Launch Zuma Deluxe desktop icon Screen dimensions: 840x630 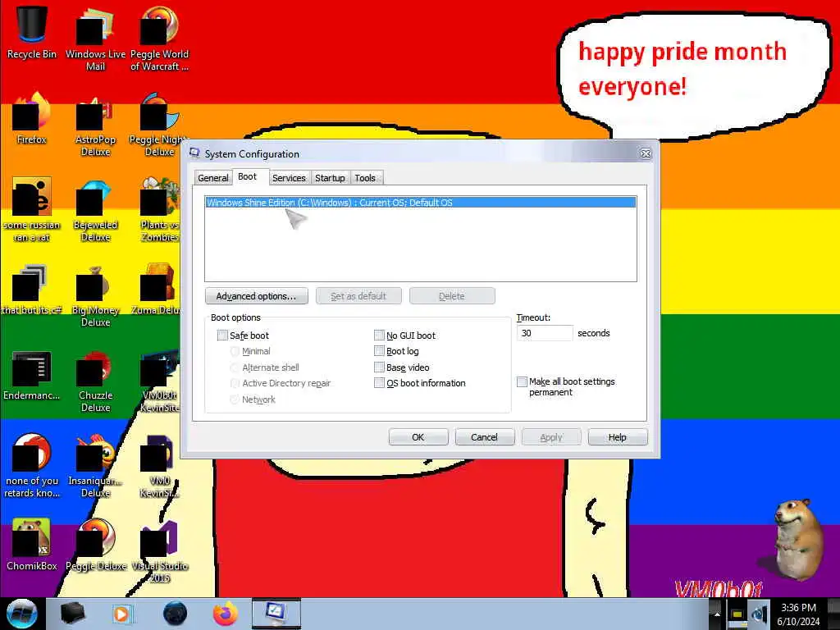[x=159, y=290]
